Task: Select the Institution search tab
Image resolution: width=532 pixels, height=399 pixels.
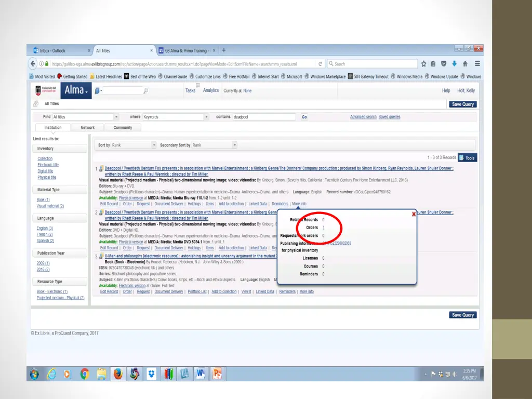Action: pyautogui.click(x=53, y=128)
